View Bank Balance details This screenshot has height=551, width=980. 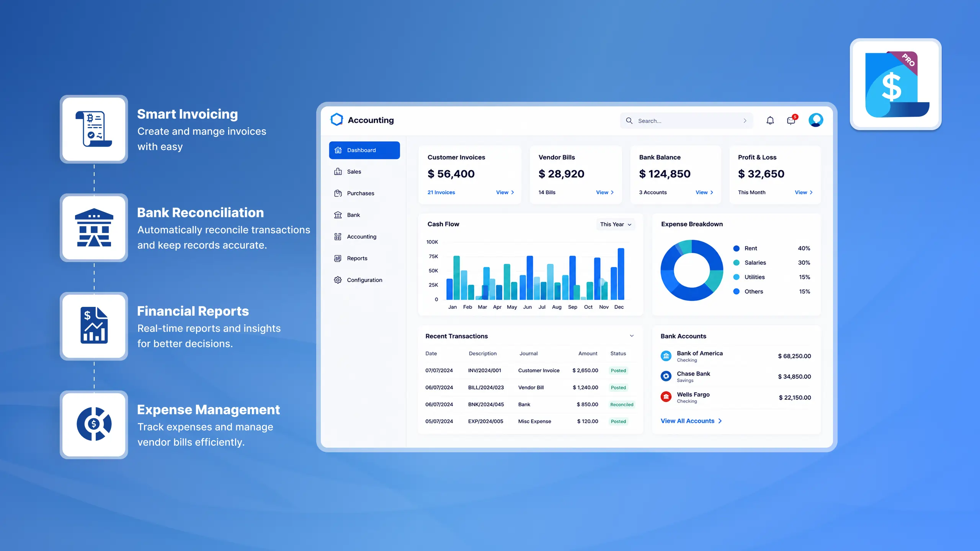[x=704, y=192]
